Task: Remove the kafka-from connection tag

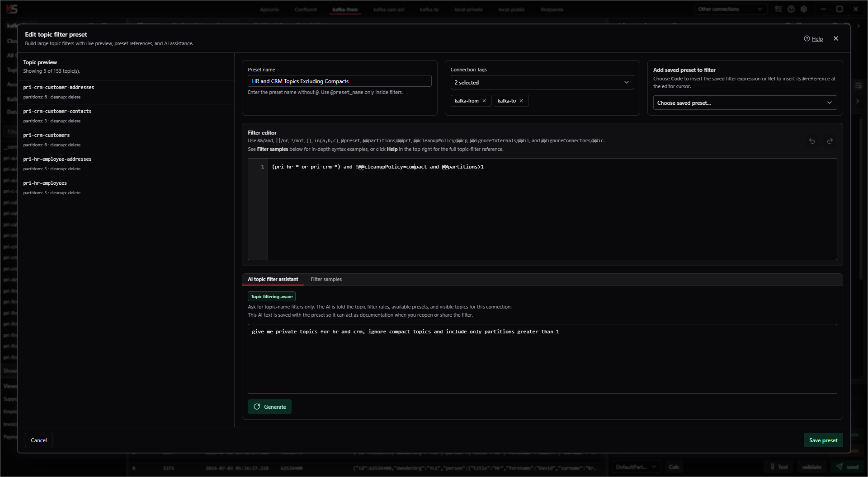Action: click(484, 101)
